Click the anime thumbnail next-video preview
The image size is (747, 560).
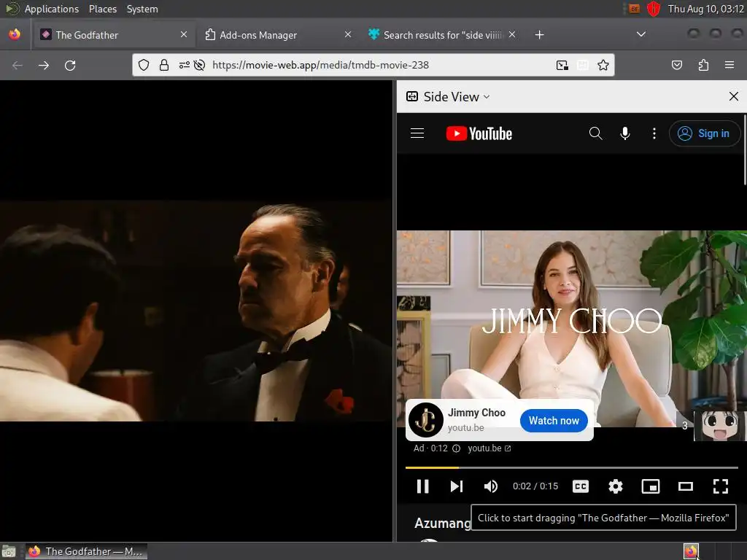(x=720, y=426)
